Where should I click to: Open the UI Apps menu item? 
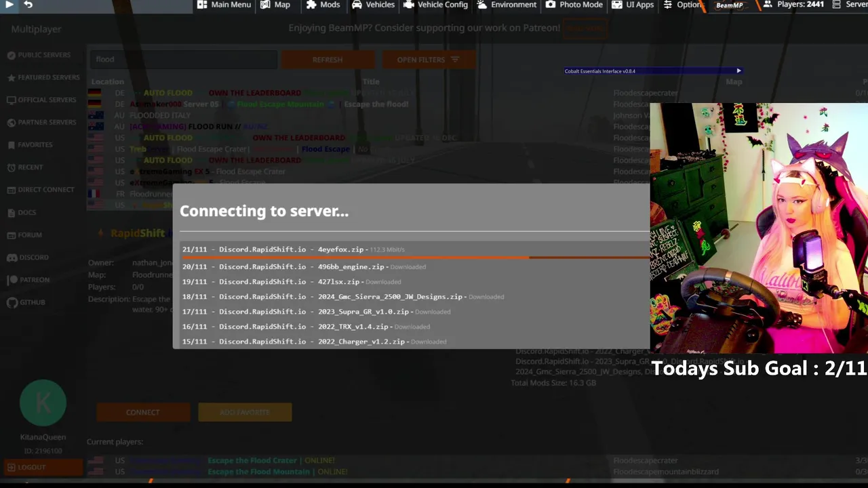633,4
